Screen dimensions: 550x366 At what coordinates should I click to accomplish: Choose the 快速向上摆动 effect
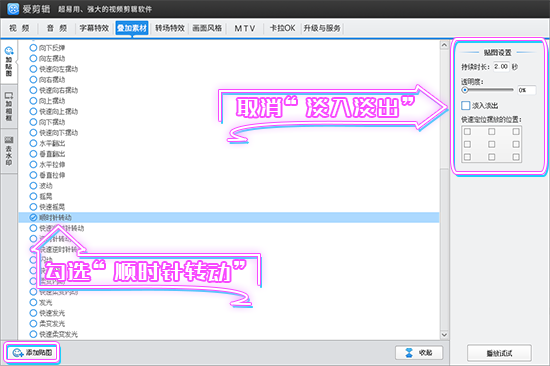click(54, 111)
